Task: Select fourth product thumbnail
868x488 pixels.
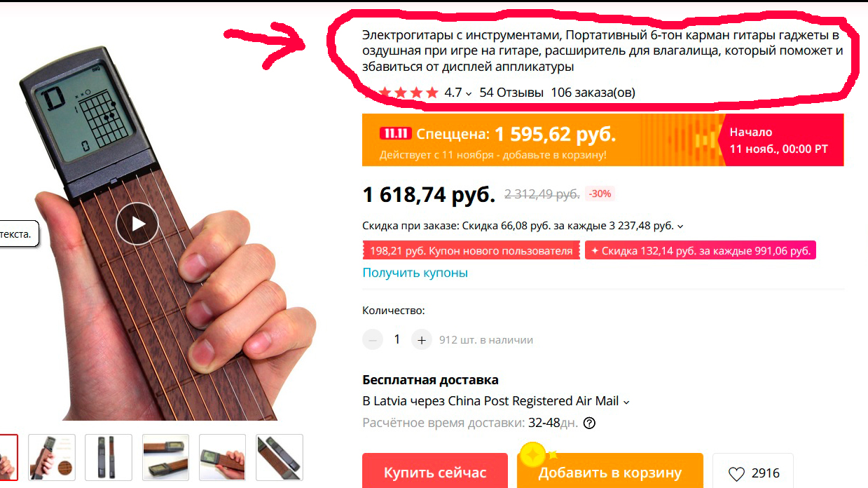Action: click(165, 457)
